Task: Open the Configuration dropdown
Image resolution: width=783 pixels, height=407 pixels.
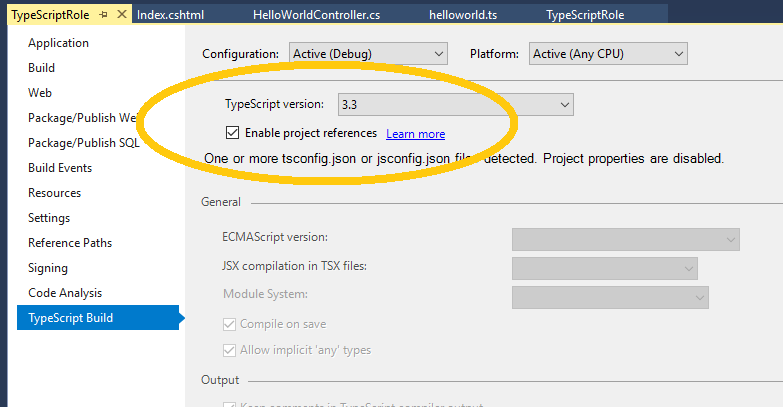Action: (368, 53)
